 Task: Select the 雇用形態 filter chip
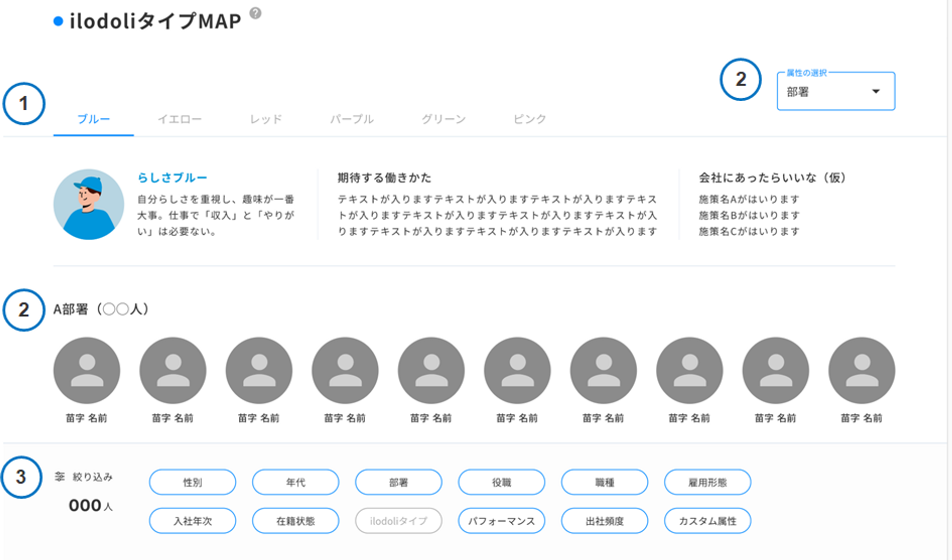tap(708, 482)
